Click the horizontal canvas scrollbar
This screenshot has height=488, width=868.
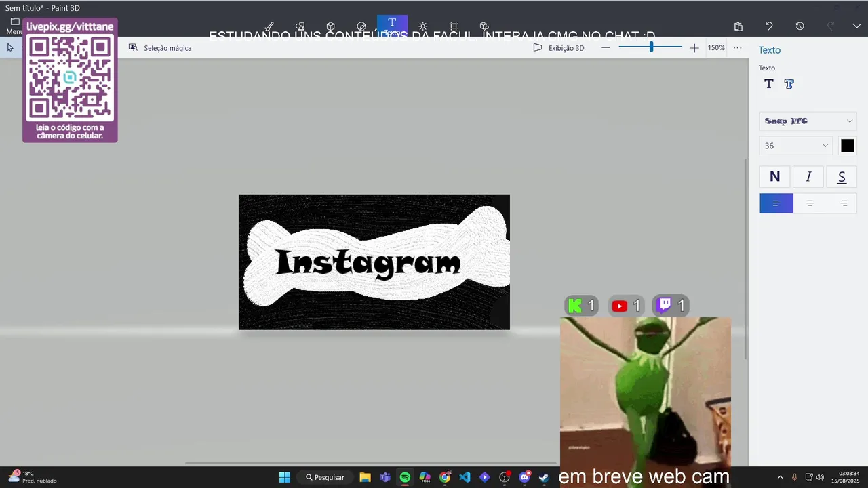(x=370, y=464)
